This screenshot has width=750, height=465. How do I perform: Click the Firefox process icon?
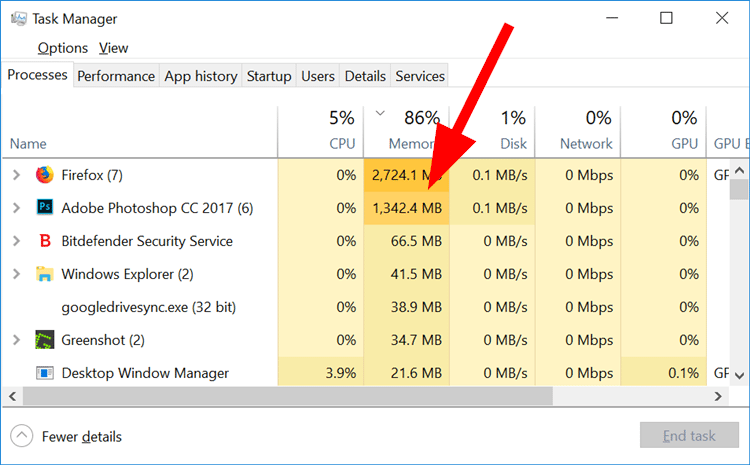click(44, 175)
